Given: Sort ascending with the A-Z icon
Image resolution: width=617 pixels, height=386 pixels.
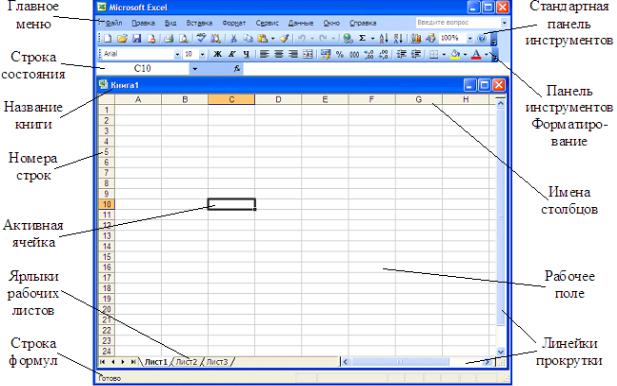Looking at the screenshot, I should (384, 38).
